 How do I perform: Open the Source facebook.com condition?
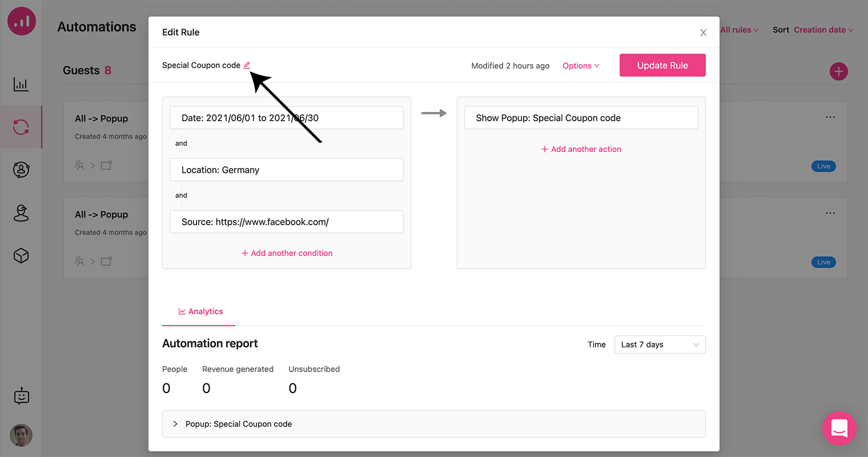tap(287, 222)
